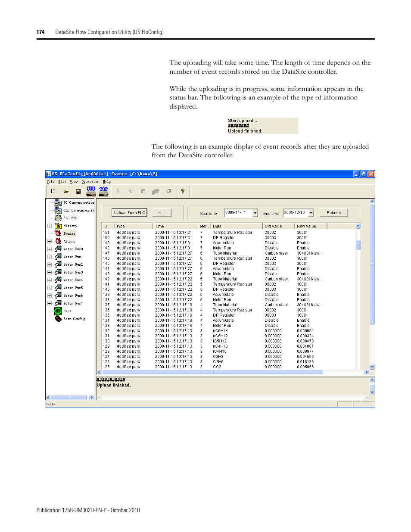Click the CO2 data cell in row 125
Image resolution: width=411 pixels, height=532 pixels.
[217, 367]
